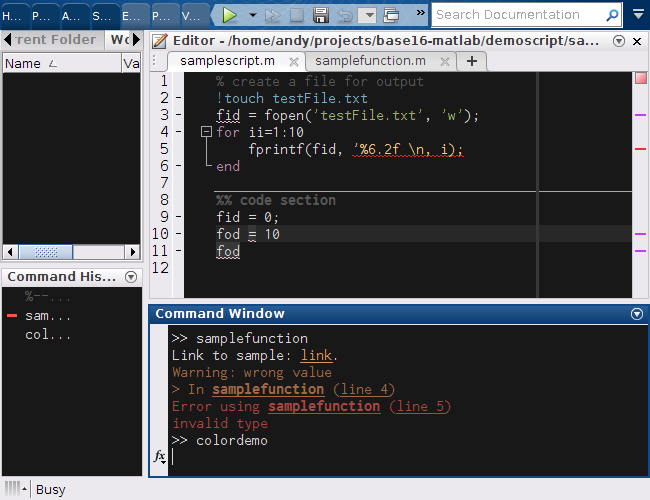
Task: Open the '(line 5)' error link
Action: pos(420,406)
